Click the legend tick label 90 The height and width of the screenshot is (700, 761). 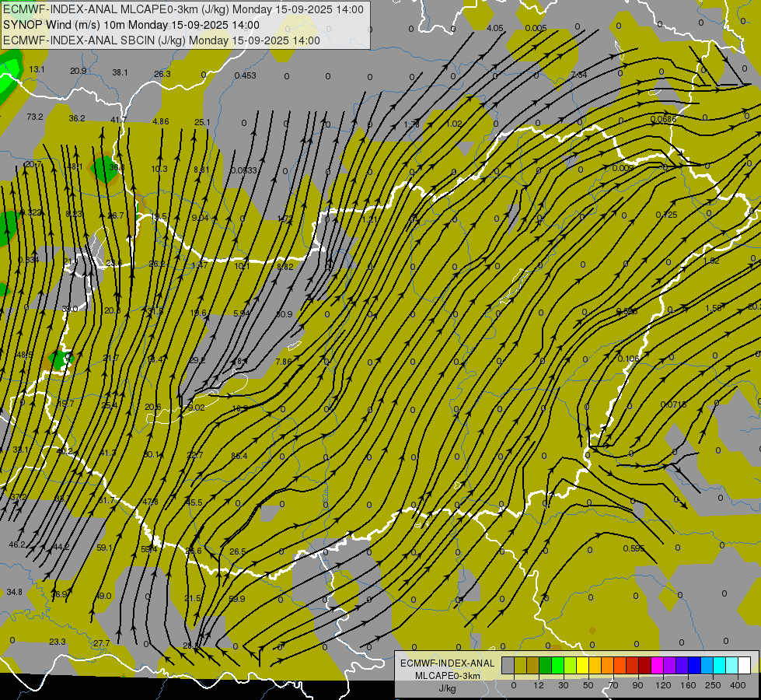point(637,685)
